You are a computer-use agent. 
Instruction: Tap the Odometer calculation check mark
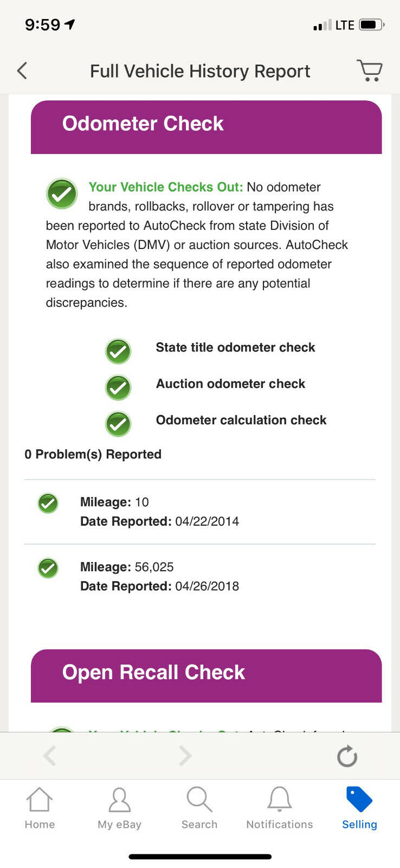point(118,424)
